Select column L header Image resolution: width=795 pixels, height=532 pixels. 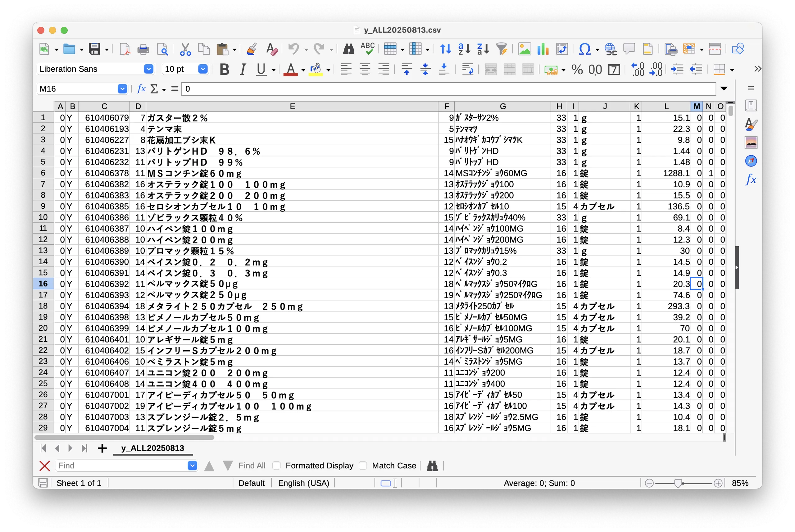(x=666, y=107)
